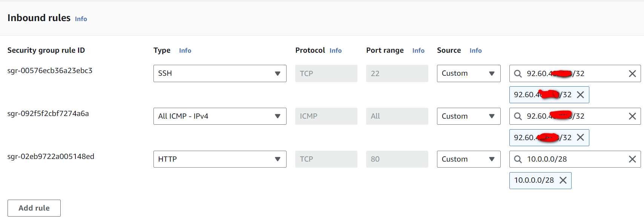Open the SSH type dropdown
Viewport: 644px width, 223px height.
pos(219,73)
